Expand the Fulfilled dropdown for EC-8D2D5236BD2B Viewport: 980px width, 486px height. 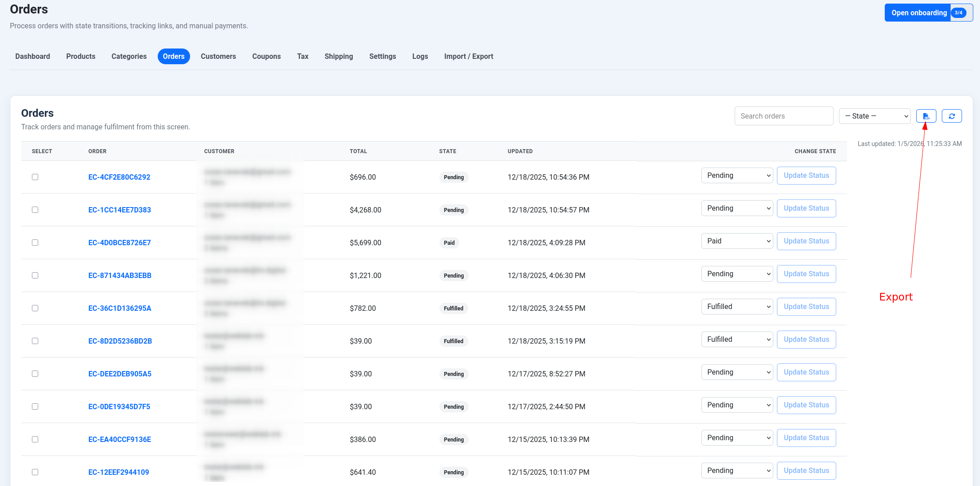(737, 339)
